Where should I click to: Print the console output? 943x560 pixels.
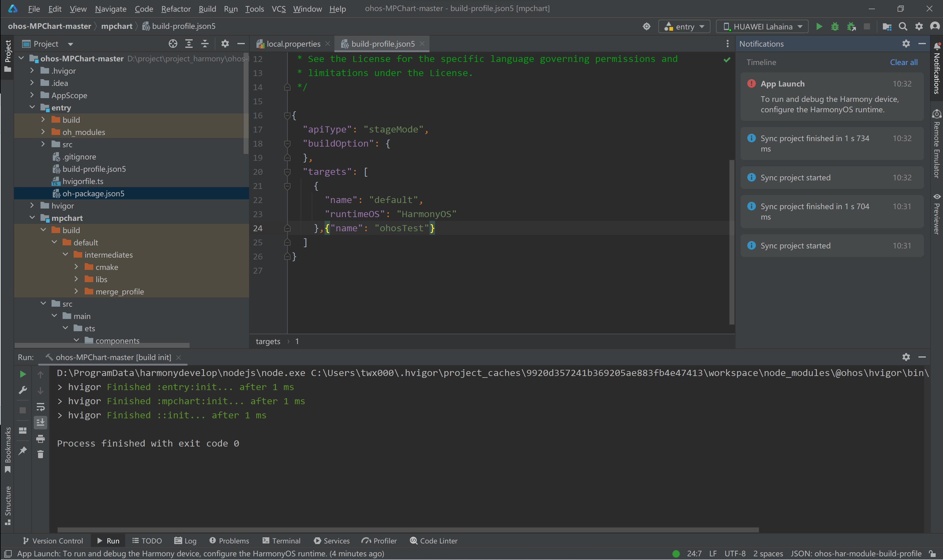click(x=40, y=439)
